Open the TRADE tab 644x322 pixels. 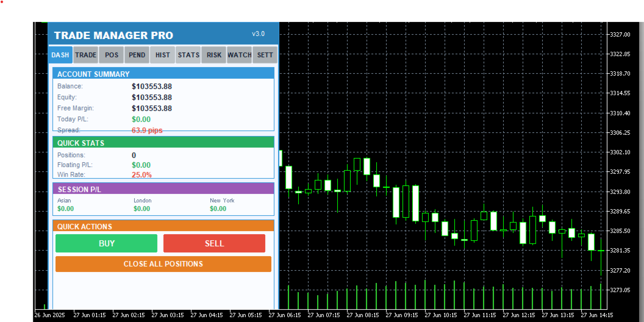tap(86, 55)
